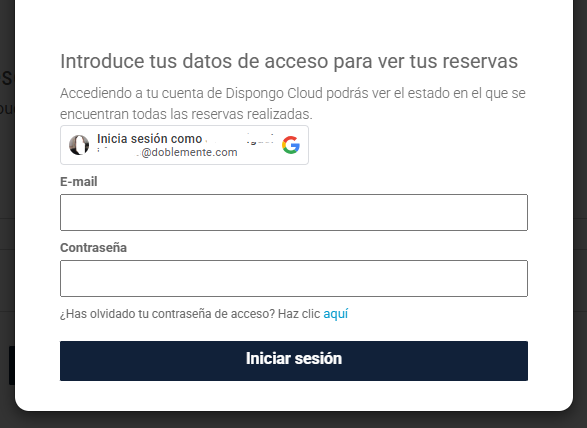Select "Inicia sesión como" Google account button
This screenshot has height=428, width=587.
[x=184, y=145]
